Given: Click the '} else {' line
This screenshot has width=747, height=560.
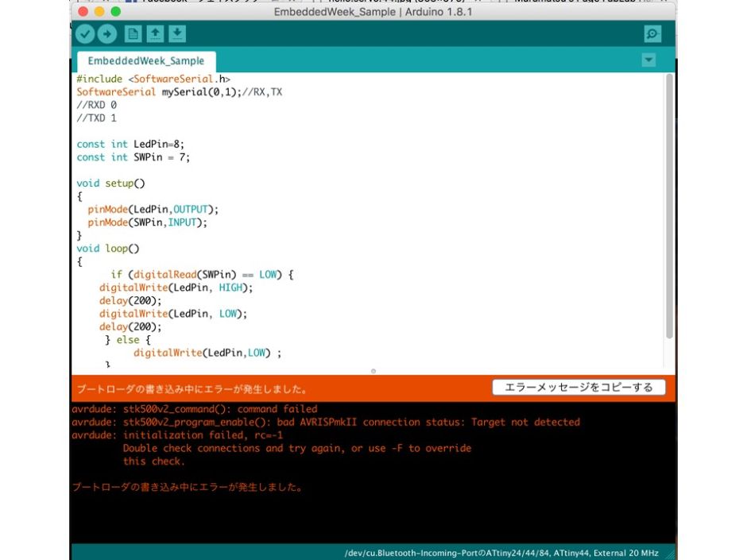Looking at the screenshot, I should (128, 340).
